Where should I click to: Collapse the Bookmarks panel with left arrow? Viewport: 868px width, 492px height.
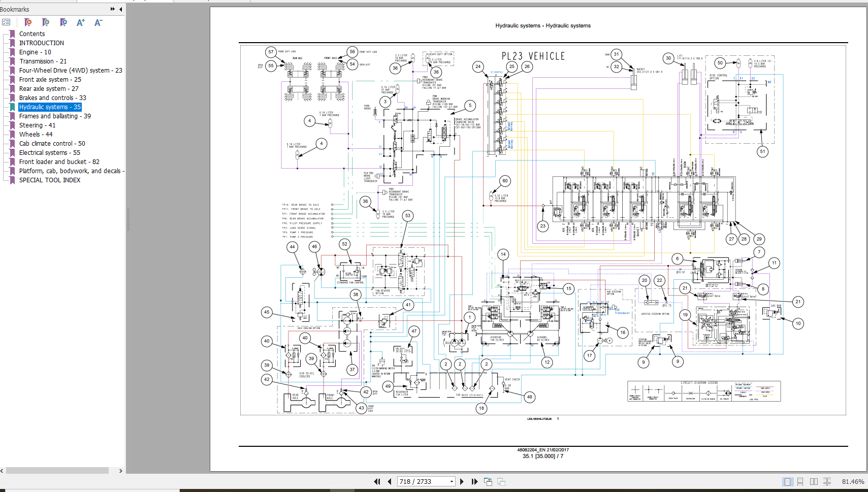point(120,9)
